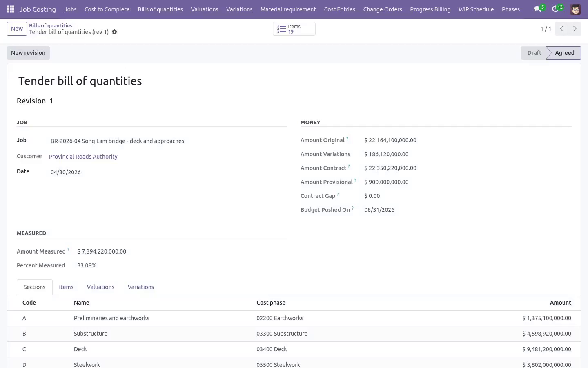Open the Phases menu

(x=511, y=9)
